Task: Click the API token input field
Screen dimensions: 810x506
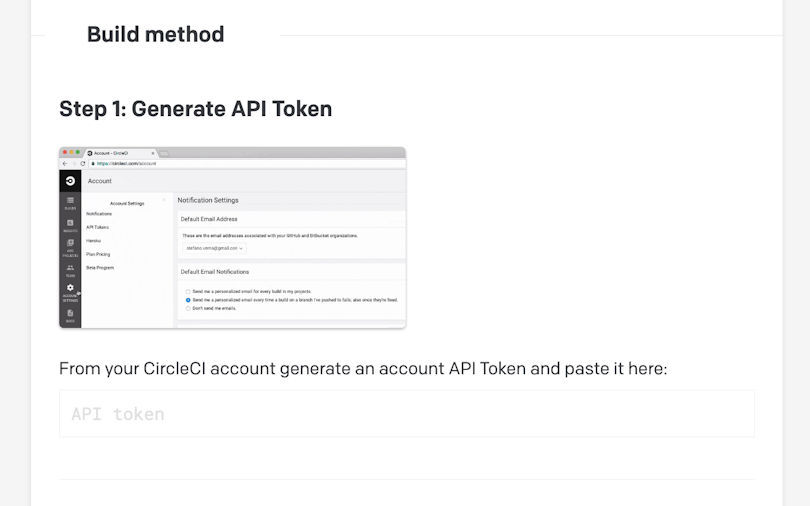Action: coord(407,414)
